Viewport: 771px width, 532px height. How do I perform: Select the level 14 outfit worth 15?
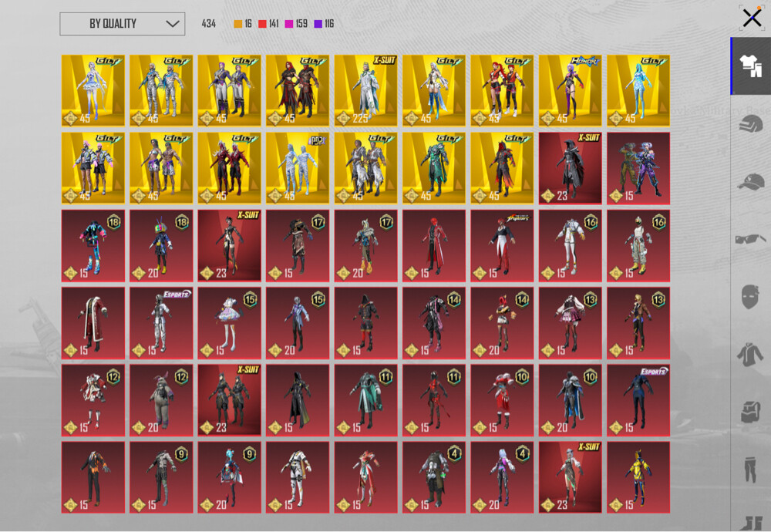coord(433,322)
